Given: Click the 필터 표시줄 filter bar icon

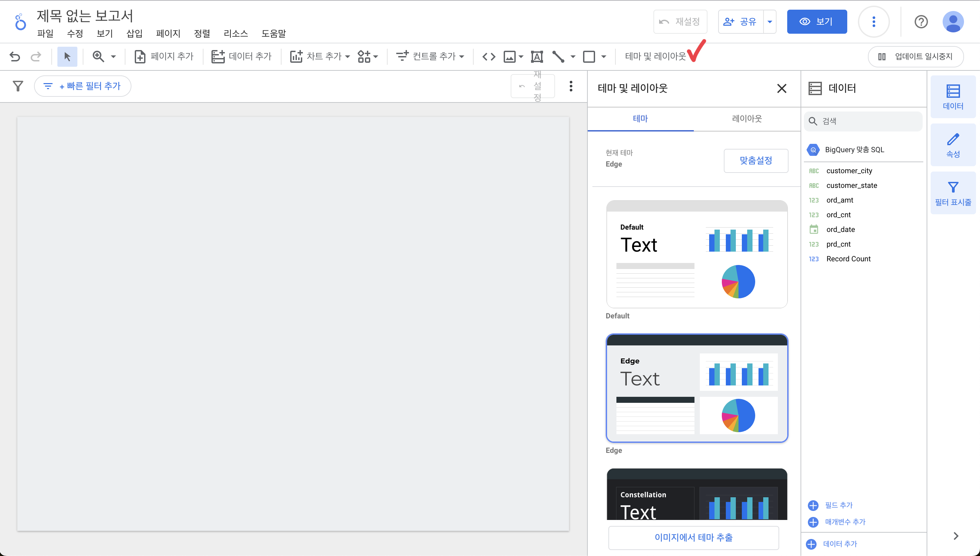Looking at the screenshot, I should [x=953, y=193].
